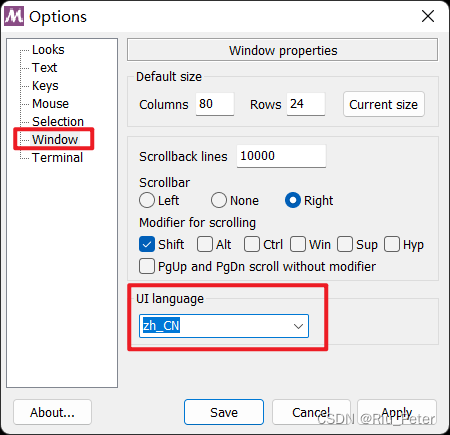This screenshot has height=435, width=450.
Task: Select None for scrollbar position
Action: pos(219,200)
